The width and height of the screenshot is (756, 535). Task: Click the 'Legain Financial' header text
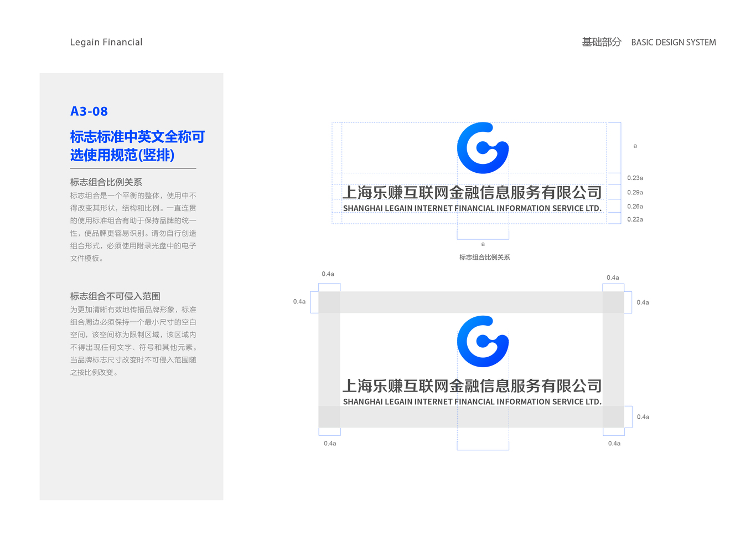tap(106, 42)
